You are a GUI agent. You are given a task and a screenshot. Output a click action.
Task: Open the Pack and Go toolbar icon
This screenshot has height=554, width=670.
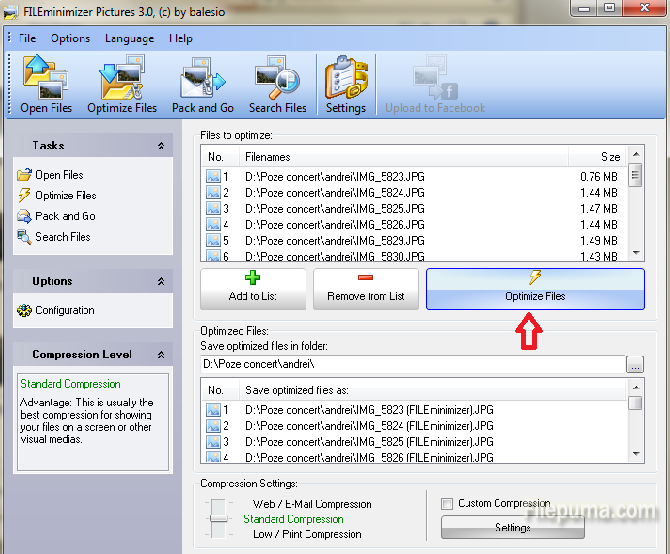coord(202,85)
